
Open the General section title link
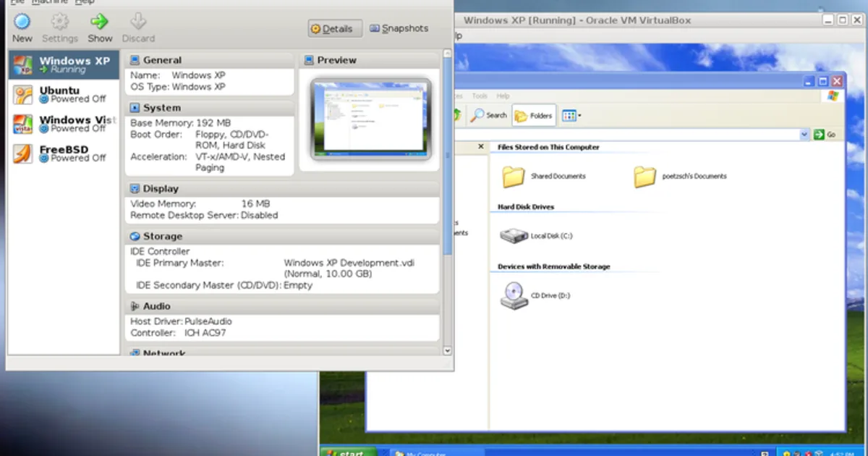(x=162, y=61)
